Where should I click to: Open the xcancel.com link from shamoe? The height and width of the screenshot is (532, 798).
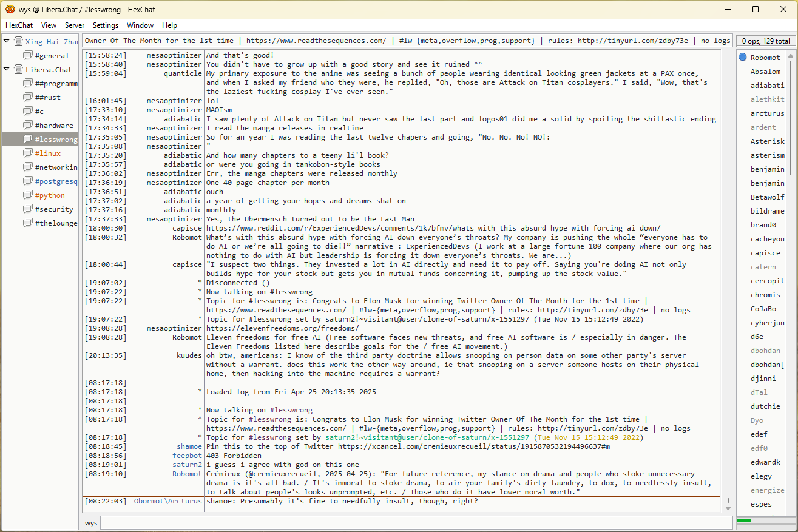point(473,446)
